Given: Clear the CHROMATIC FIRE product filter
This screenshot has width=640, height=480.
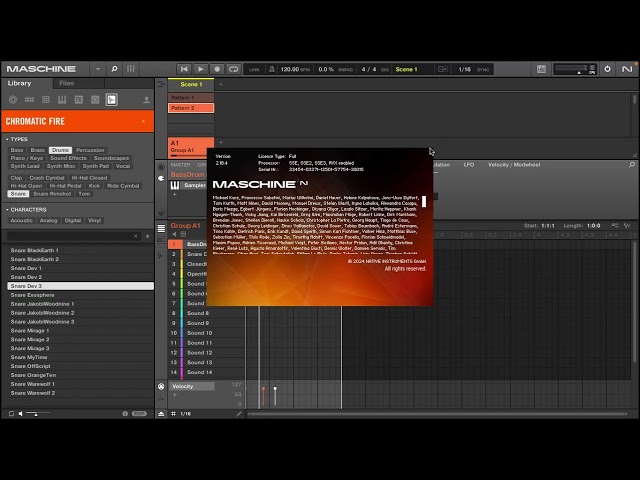Looking at the screenshot, I should click(143, 121).
